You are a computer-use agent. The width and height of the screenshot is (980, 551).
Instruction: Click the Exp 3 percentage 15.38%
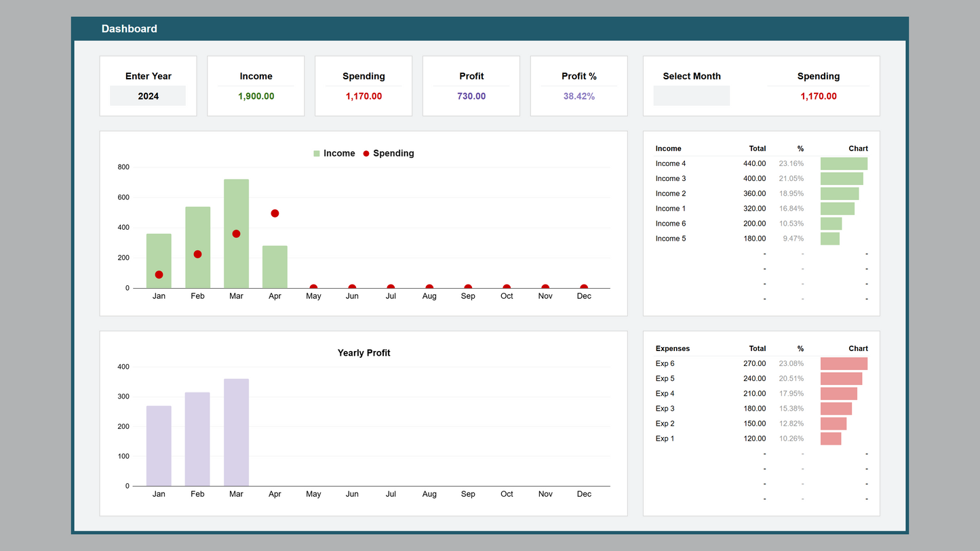tap(791, 409)
